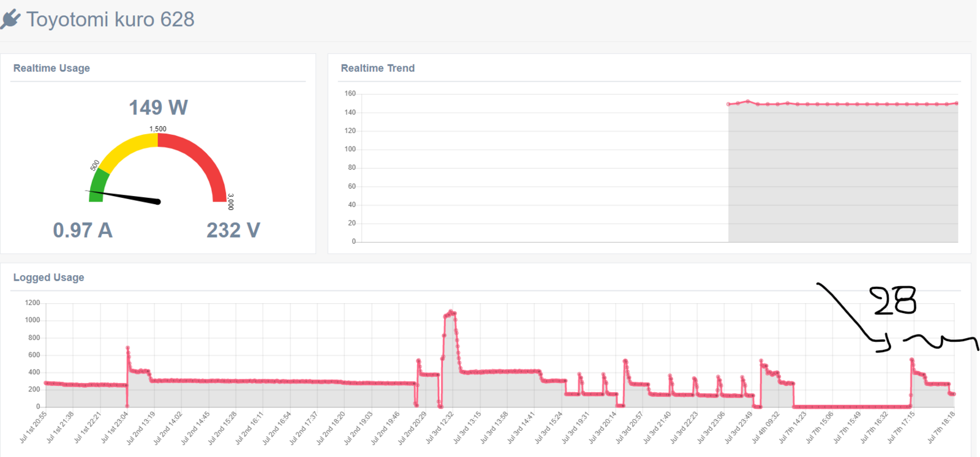The image size is (980, 457).
Task: Click the 1200 y-axis label in Logged Usage
Action: pos(32,303)
